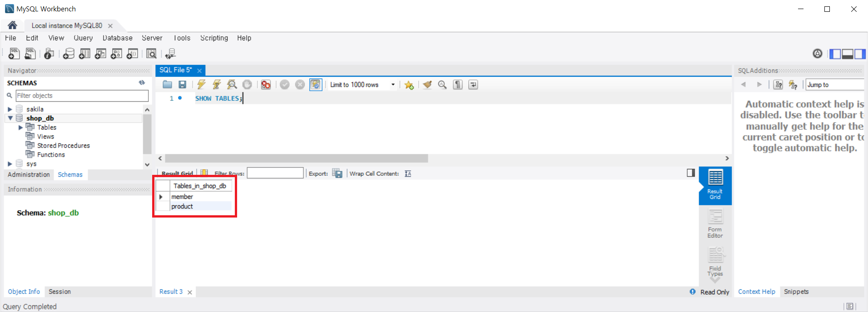Open the Jump to dropdown field

pyautogui.click(x=835, y=85)
